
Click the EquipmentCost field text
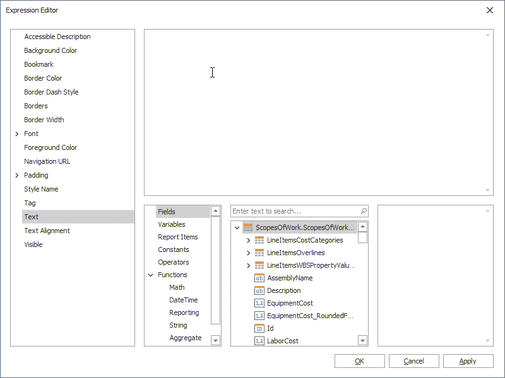[290, 303]
